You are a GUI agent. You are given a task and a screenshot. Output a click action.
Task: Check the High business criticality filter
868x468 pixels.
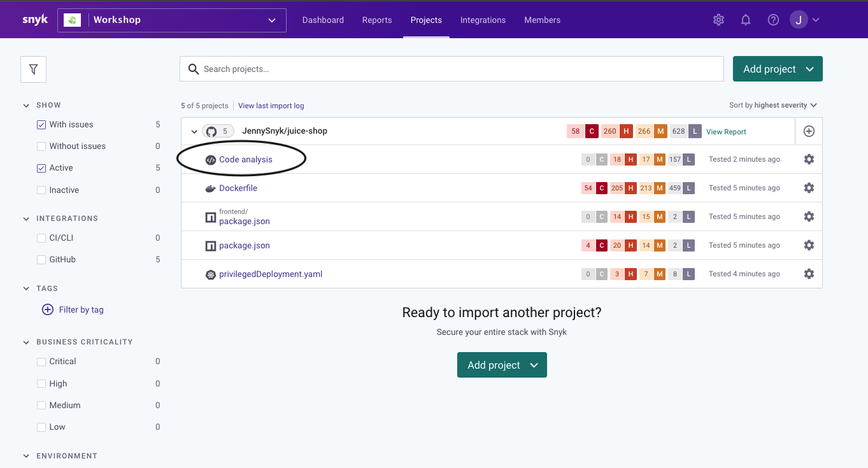tap(41, 384)
